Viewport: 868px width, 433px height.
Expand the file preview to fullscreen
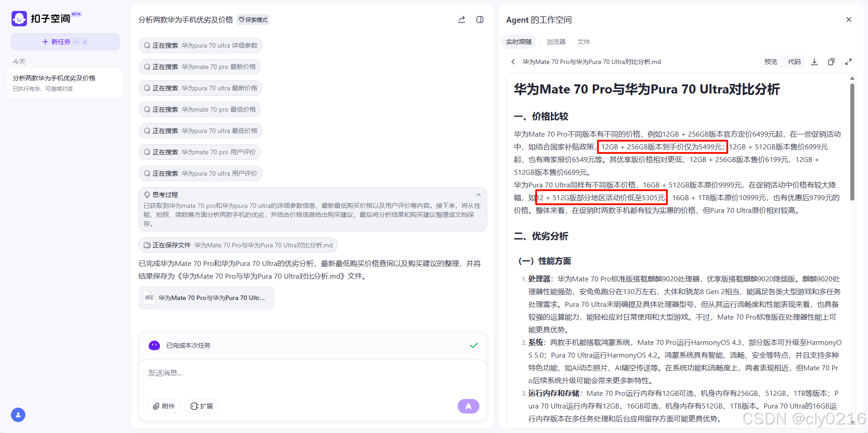click(x=849, y=62)
